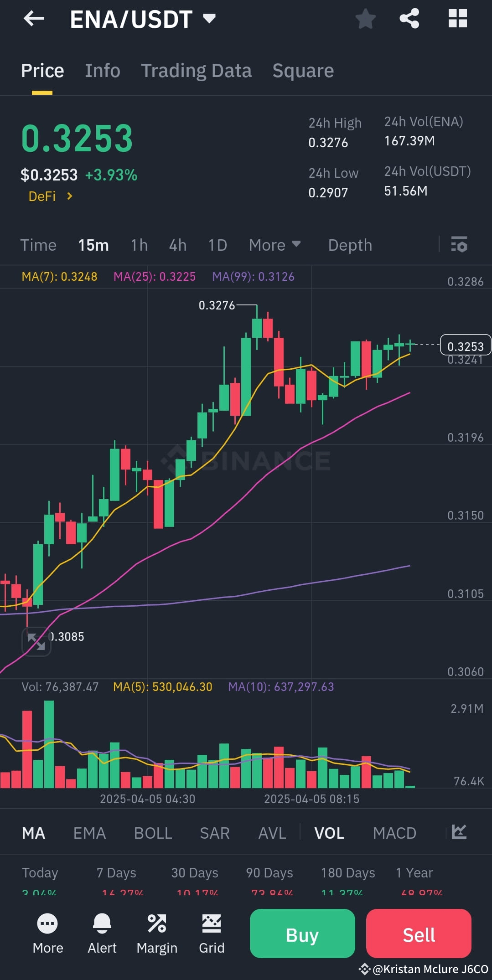The width and height of the screenshot is (492, 980).
Task: Expand the More timeframes dropdown
Action: point(274,245)
